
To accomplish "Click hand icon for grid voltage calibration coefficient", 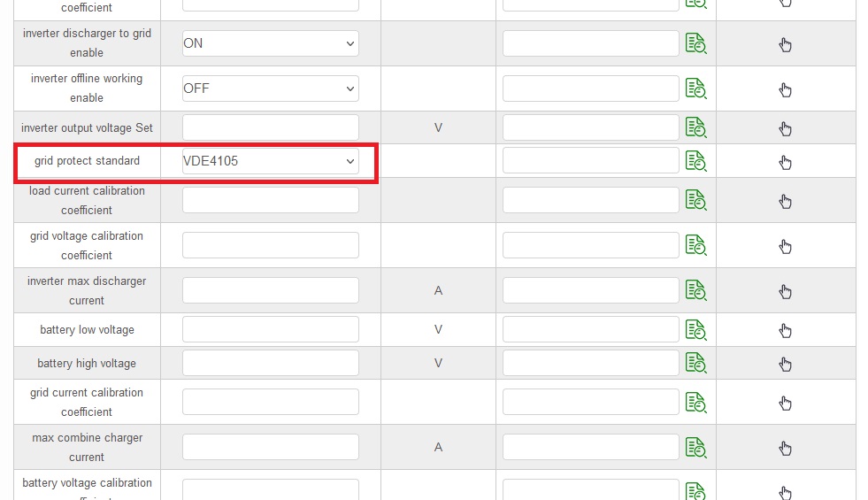I will pyautogui.click(x=785, y=246).
